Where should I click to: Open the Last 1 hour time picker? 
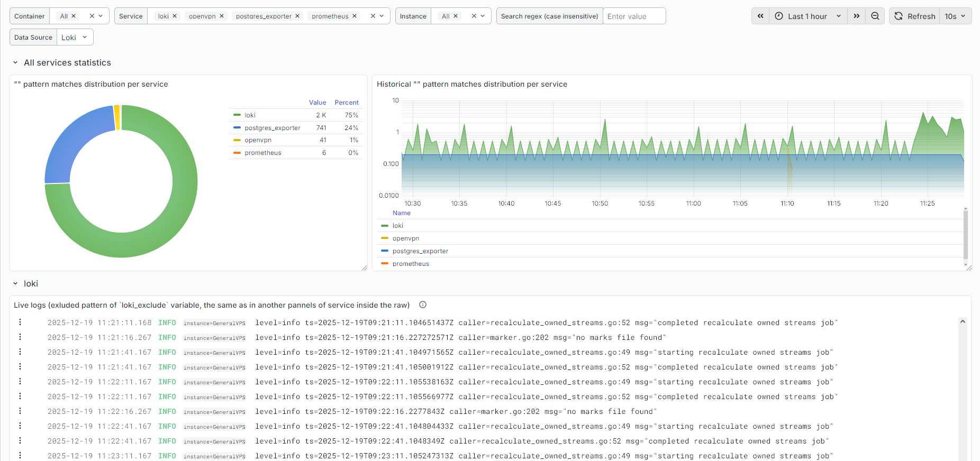click(x=808, y=16)
